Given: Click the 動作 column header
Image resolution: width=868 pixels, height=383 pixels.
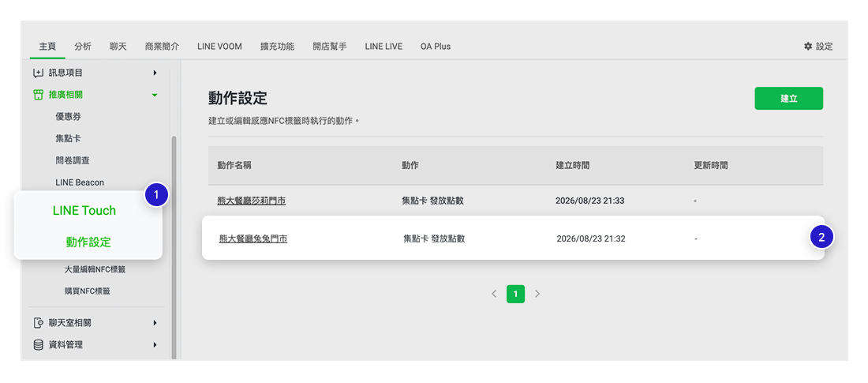Looking at the screenshot, I should pos(410,165).
